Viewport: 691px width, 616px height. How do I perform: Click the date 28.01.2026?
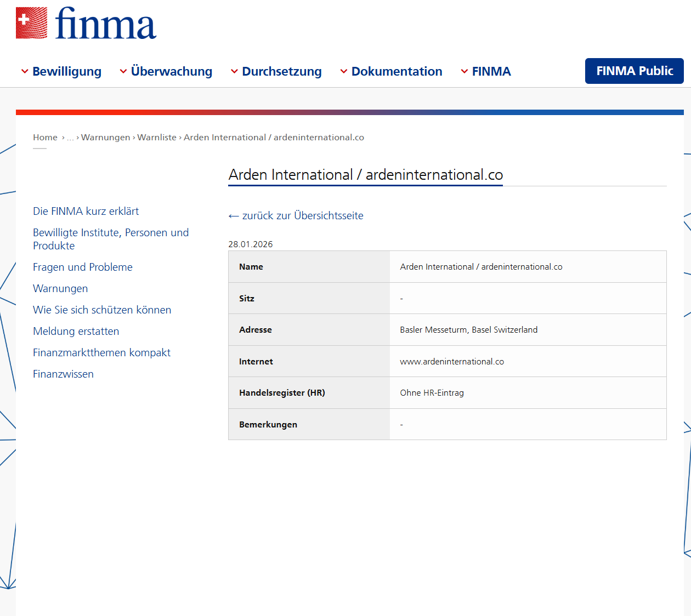click(251, 244)
